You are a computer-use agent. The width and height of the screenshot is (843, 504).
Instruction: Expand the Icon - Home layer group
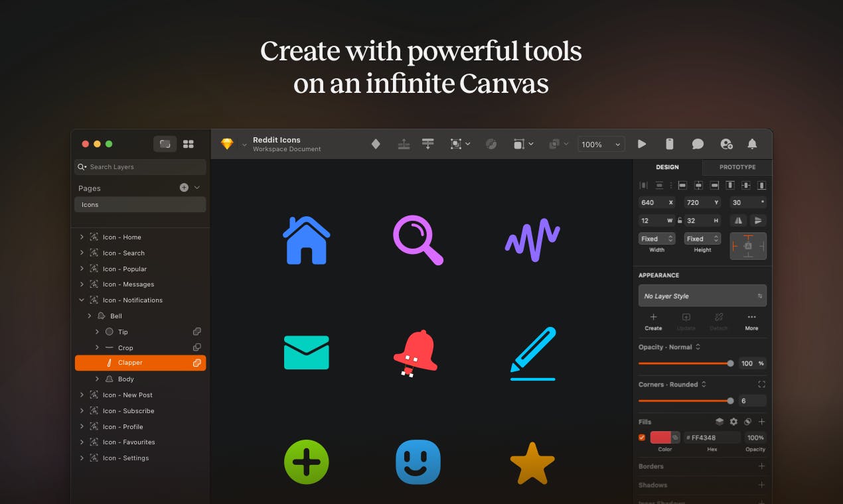point(82,237)
